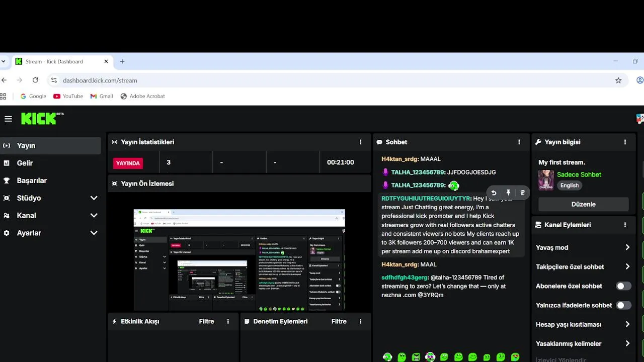Pick the heart-eyes drooling emote
This screenshot has width=644, height=362.
[x=515, y=357]
